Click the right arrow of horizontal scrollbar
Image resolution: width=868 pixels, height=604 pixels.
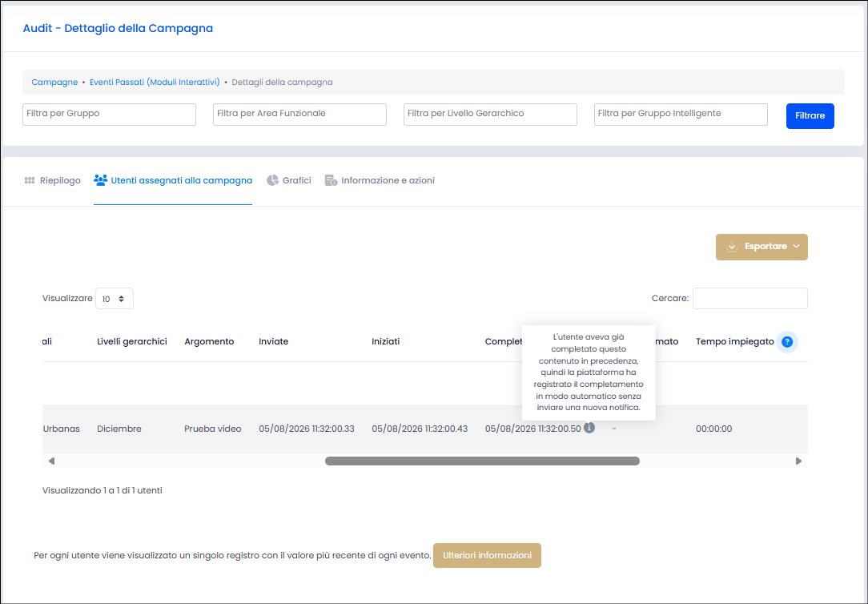798,461
